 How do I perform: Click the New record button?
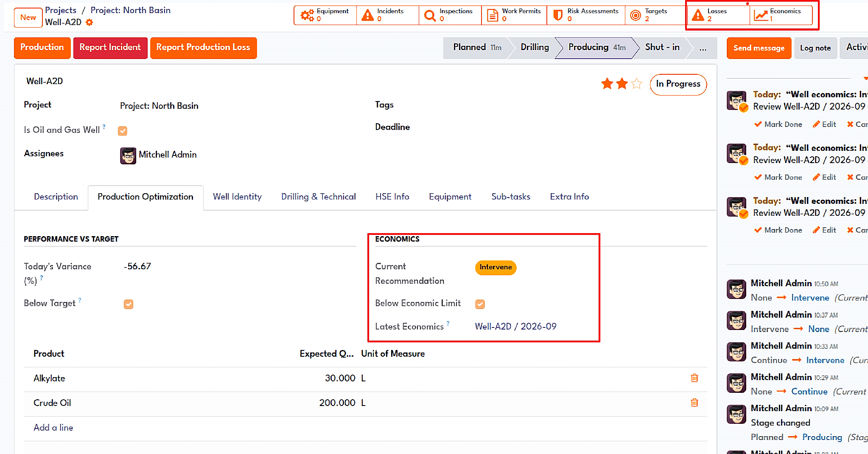(x=28, y=17)
